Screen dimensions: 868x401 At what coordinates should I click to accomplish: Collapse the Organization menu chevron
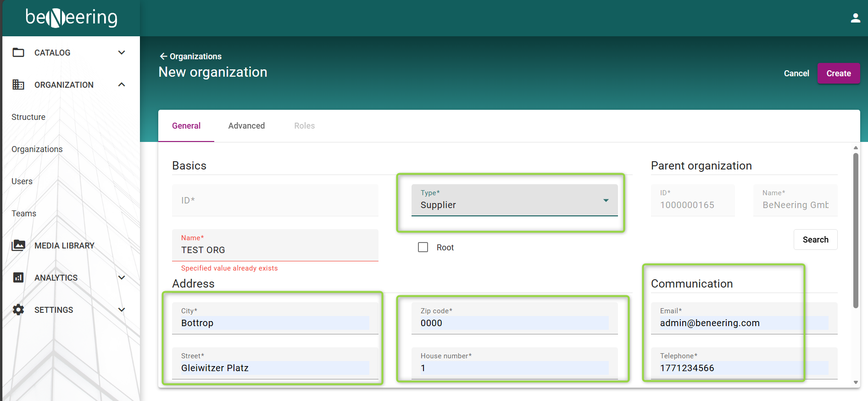click(x=122, y=85)
